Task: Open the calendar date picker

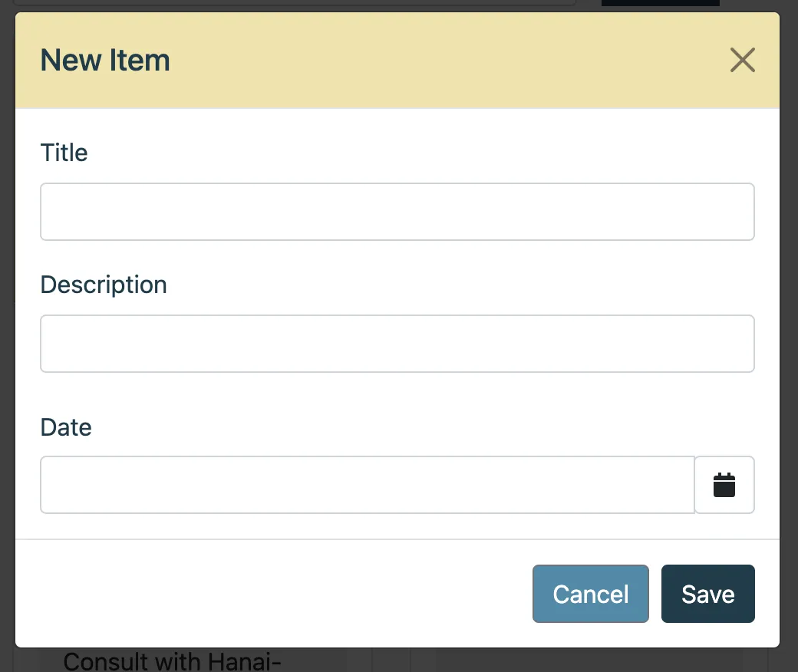Action: [x=724, y=485]
